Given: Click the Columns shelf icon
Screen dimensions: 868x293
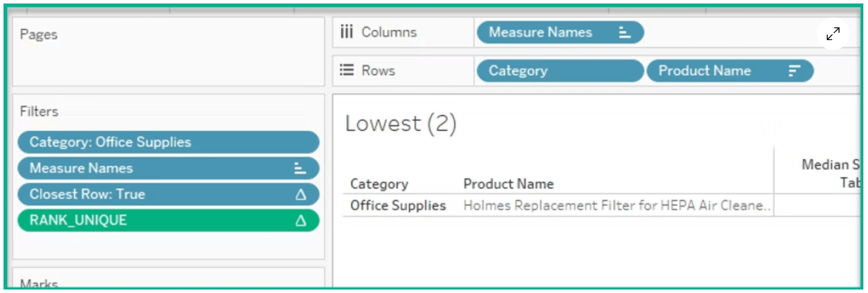Looking at the screenshot, I should tap(347, 33).
